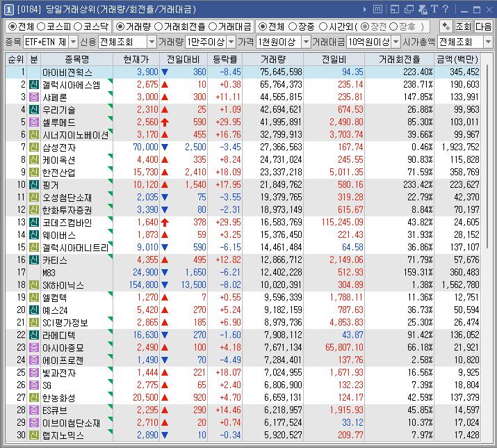
Task: Click 증 badge next to 셀루메드
Action: coord(34,122)
